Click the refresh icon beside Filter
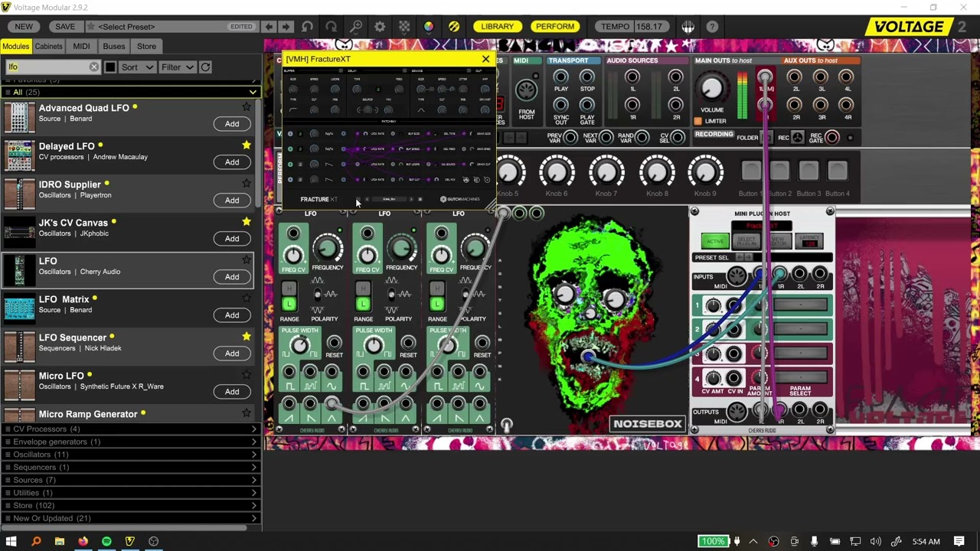 (205, 67)
